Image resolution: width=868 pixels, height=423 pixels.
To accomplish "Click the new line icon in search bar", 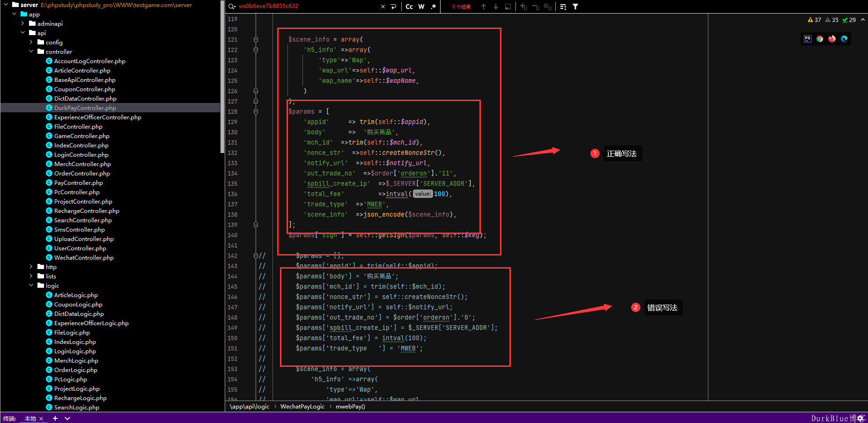I will [x=393, y=7].
